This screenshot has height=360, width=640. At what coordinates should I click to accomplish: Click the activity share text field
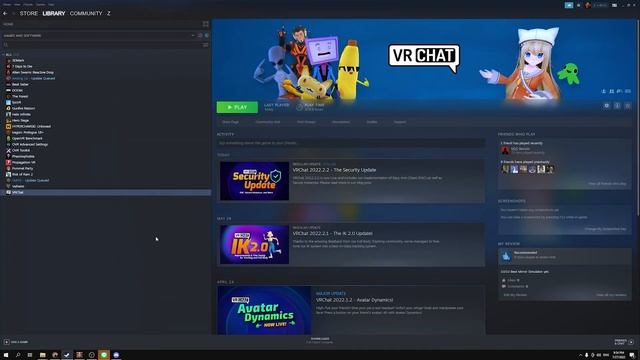click(x=351, y=143)
